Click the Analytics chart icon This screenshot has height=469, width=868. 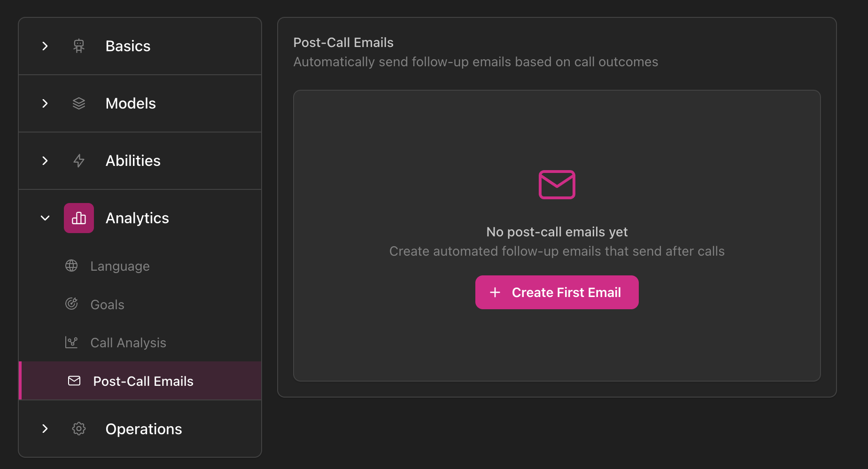78,218
